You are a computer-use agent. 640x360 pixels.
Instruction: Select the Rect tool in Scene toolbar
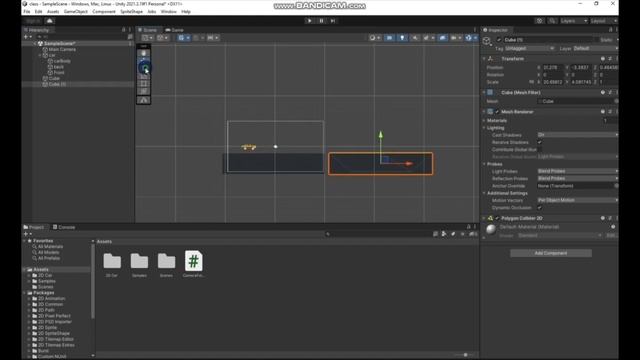click(144, 84)
